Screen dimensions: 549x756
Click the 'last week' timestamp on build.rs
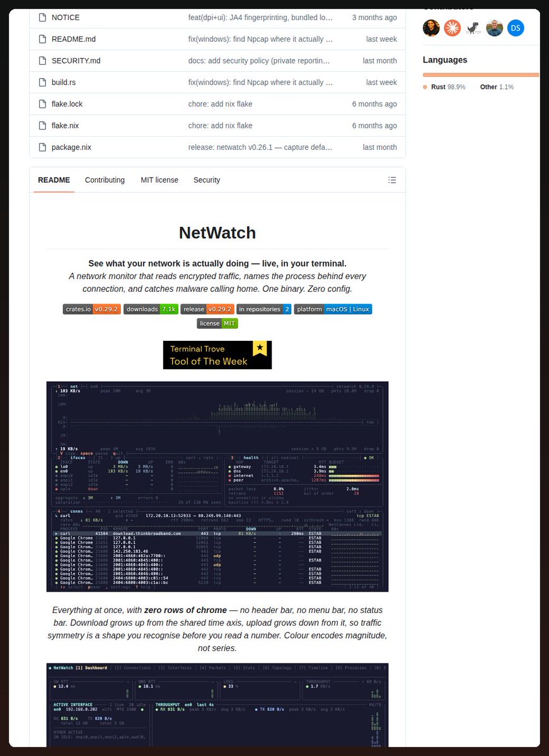click(381, 83)
